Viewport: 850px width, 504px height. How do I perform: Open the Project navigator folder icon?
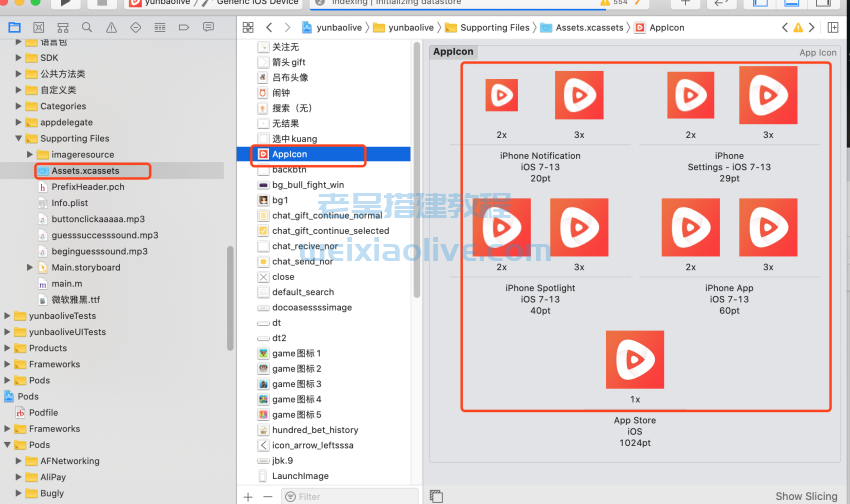pyautogui.click(x=15, y=27)
